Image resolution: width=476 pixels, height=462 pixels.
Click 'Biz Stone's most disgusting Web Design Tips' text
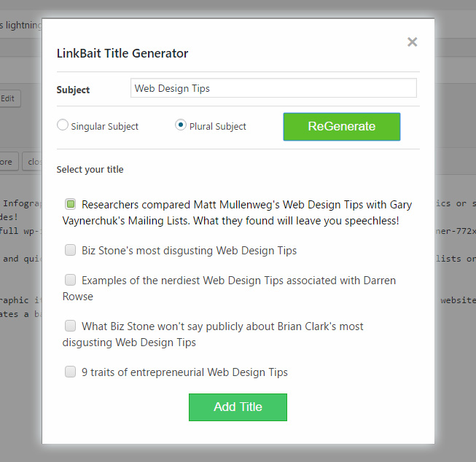click(189, 251)
